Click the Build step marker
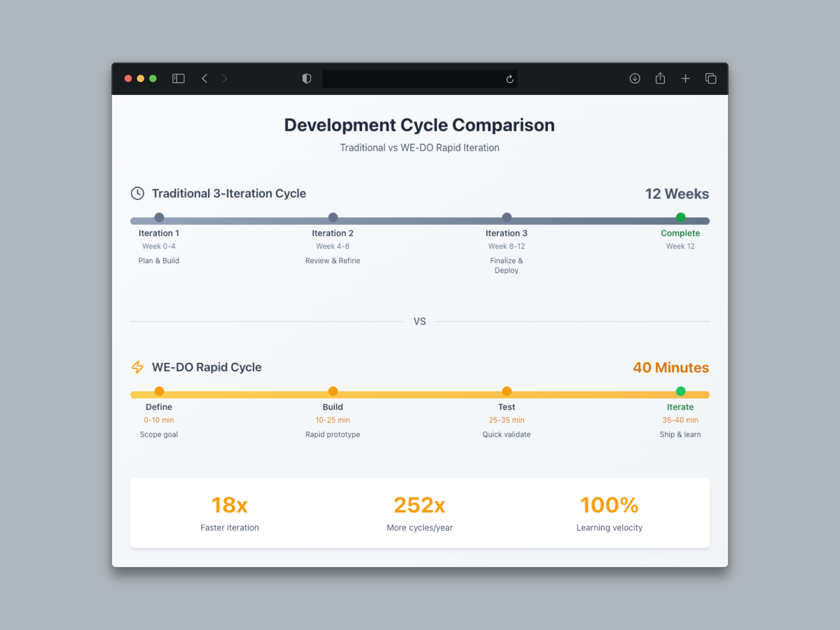 pos(333,391)
